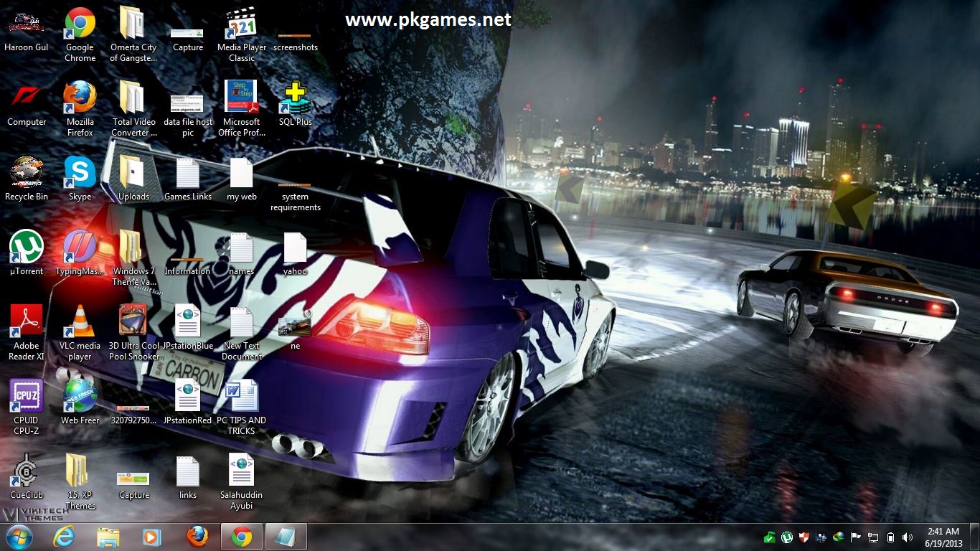Select the CPUID CPU-Z shortcut
Image resolution: width=980 pixels, height=551 pixels.
click(27, 407)
